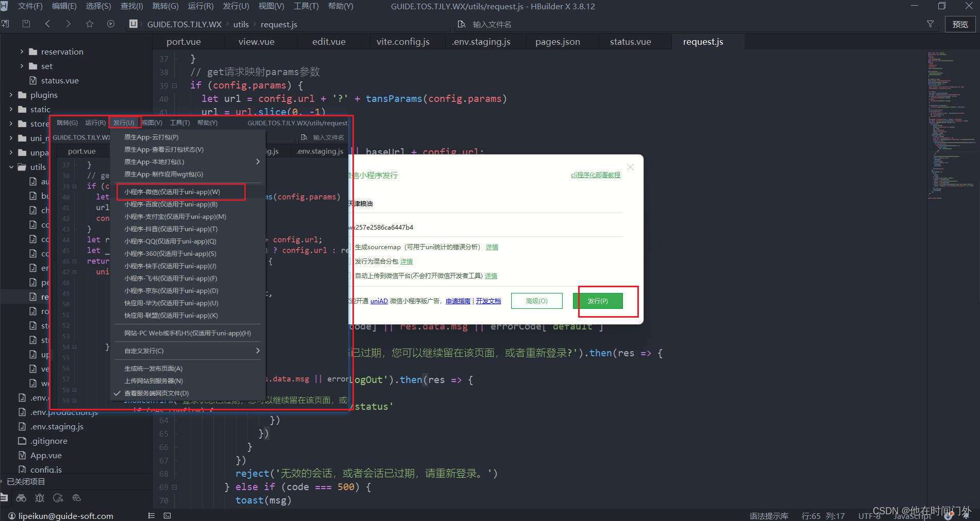Viewport: 980px width, 521px height.
Task: Open the 原生App-本地打包(L) submenu arrow
Action: 258,162
